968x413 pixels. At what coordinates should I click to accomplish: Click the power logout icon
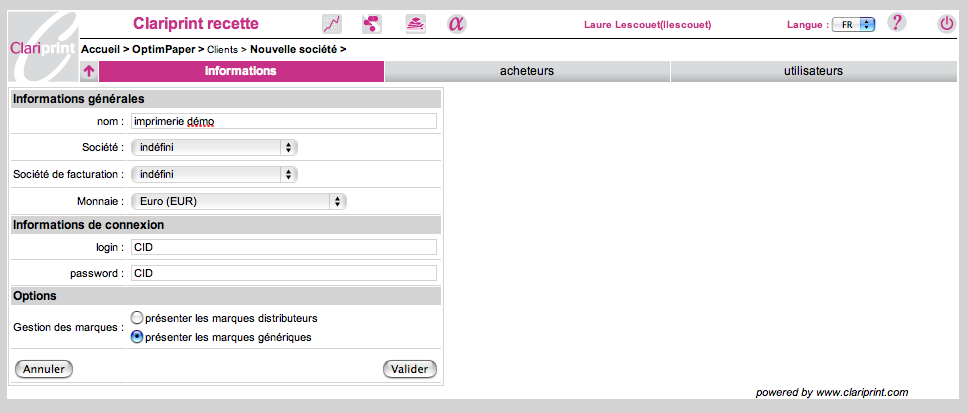[946, 24]
